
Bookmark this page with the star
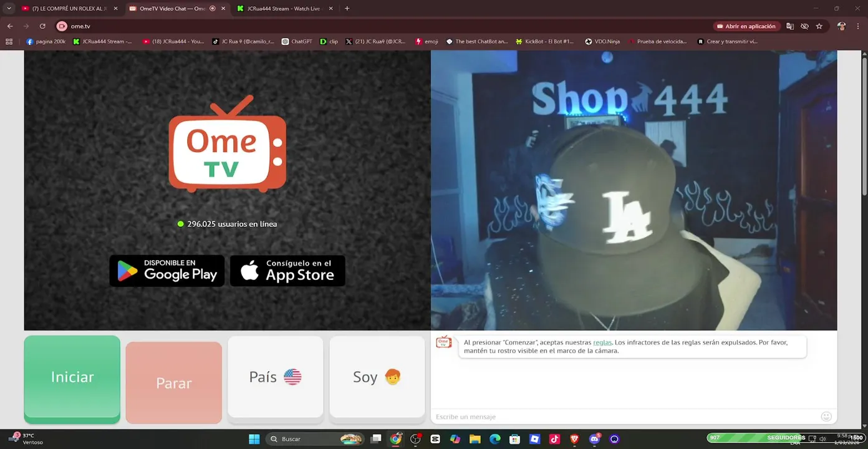tap(819, 26)
